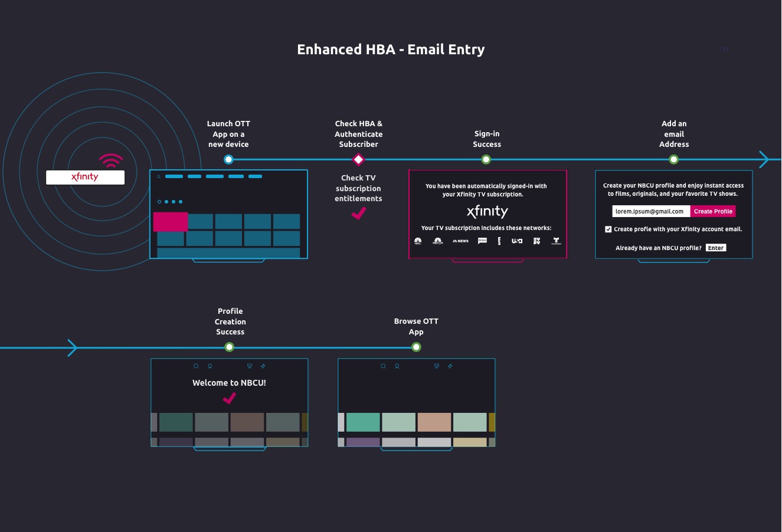The width and height of the screenshot is (782, 532).
Task: Click the Welcome to NBCU! heading
Action: [229, 383]
